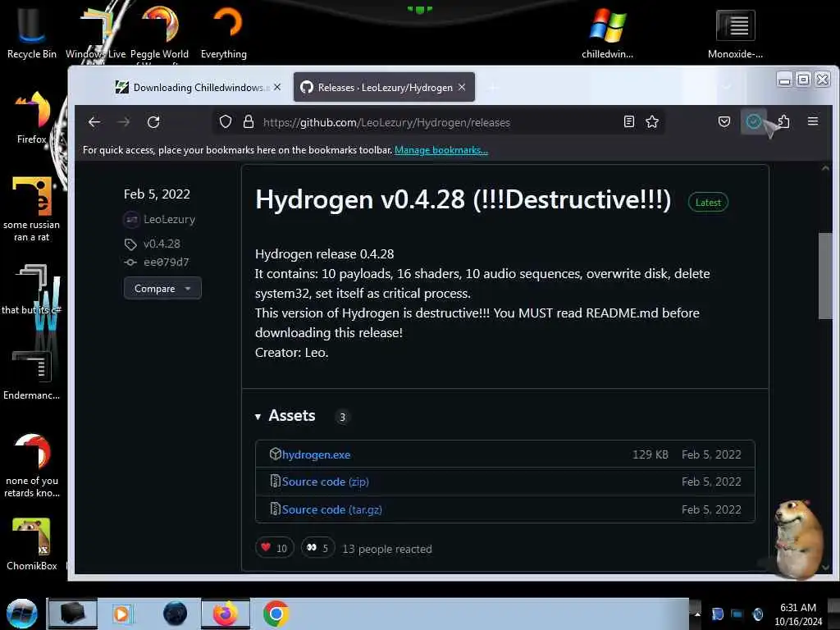
Task: Download Source code (tar.gz)
Action: [x=331, y=509]
